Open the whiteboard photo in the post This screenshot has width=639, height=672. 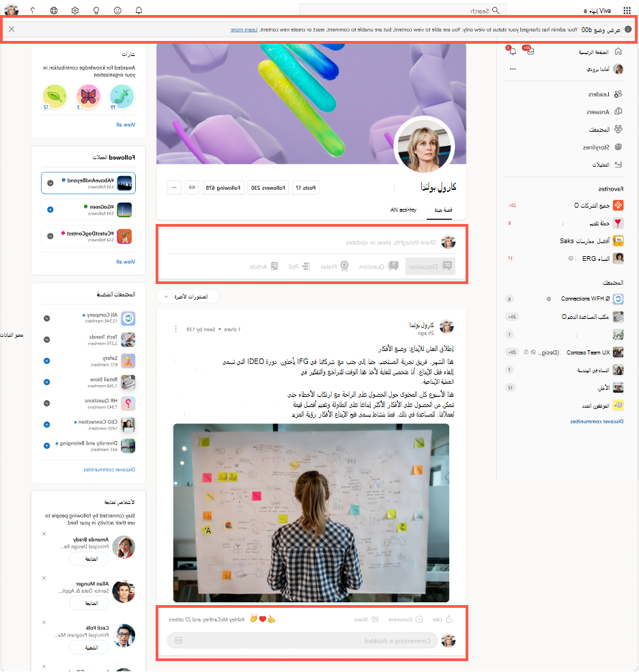click(311, 513)
